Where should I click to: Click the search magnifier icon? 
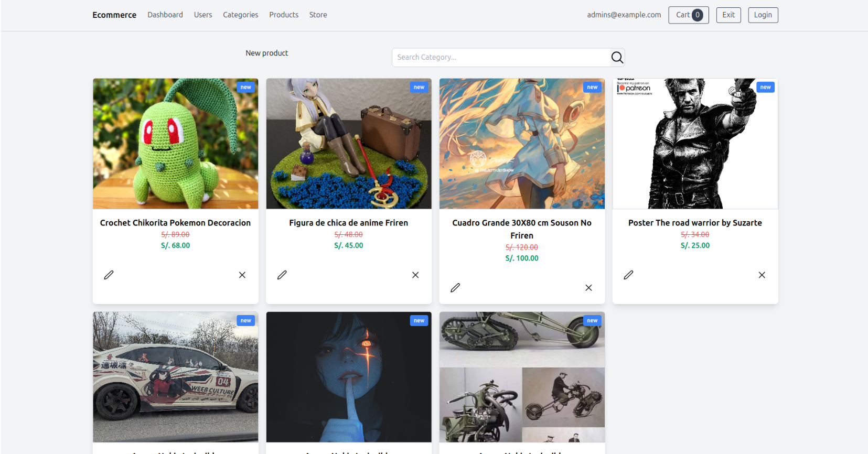coord(617,58)
